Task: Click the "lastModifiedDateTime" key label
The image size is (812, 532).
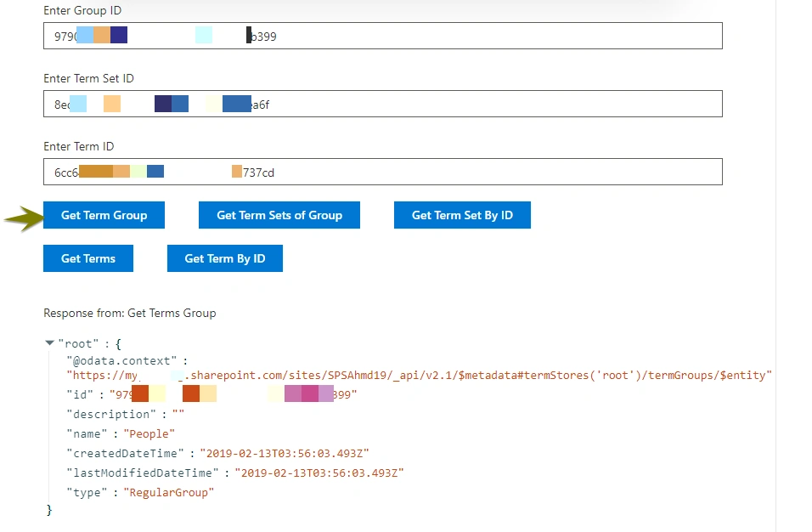Action: tap(143, 473)
